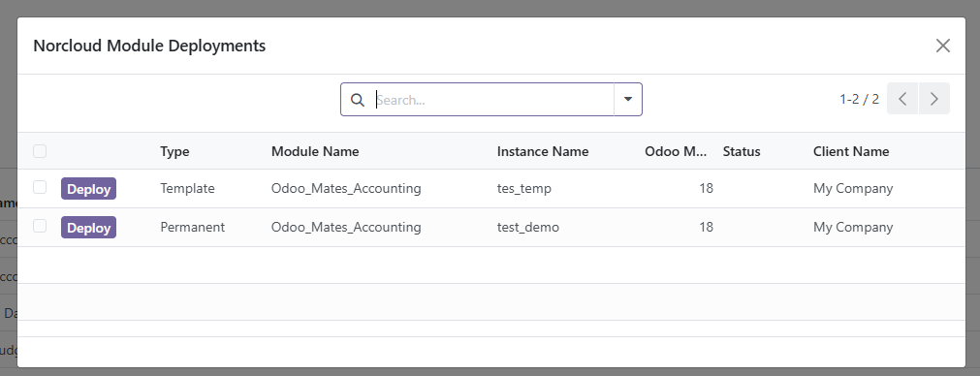
Task: Click My Company in the test_demo row
Action: pyautogui.click(x=853, y=227)
